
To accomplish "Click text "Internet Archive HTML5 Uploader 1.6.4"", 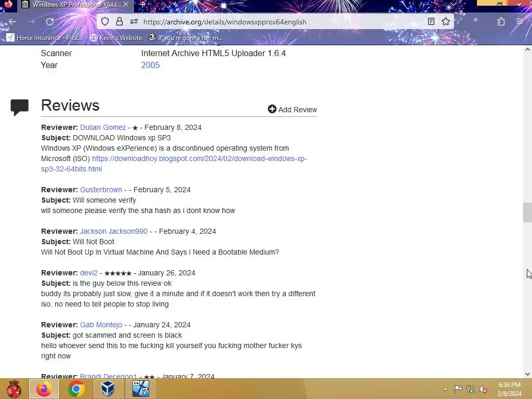I will click(214, 54).
